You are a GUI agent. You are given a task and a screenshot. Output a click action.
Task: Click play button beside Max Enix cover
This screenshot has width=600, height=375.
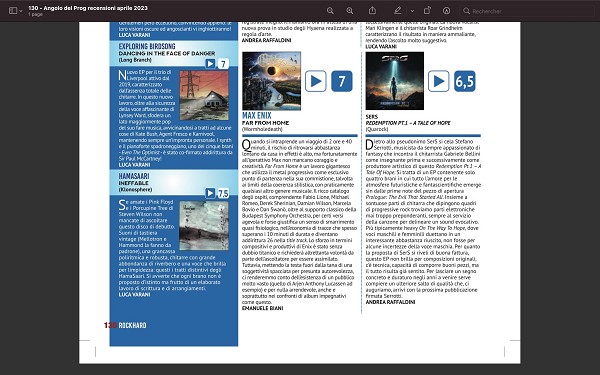316,81
